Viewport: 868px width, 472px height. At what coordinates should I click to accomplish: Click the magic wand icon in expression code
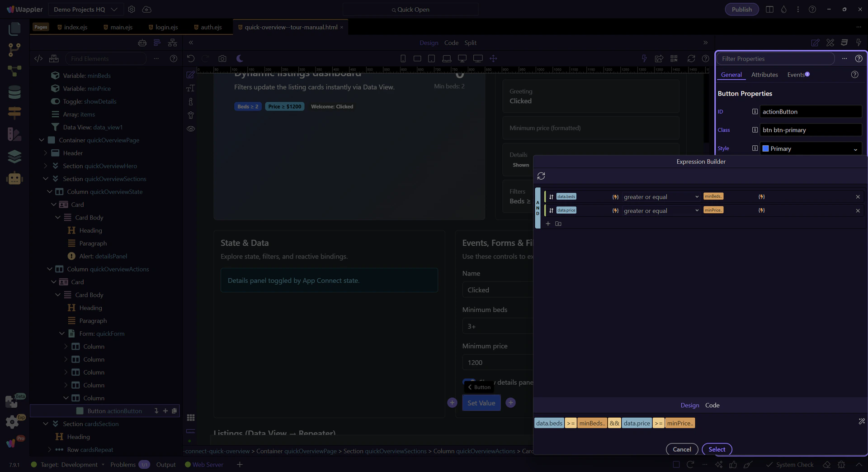click(x=862, y=421)
